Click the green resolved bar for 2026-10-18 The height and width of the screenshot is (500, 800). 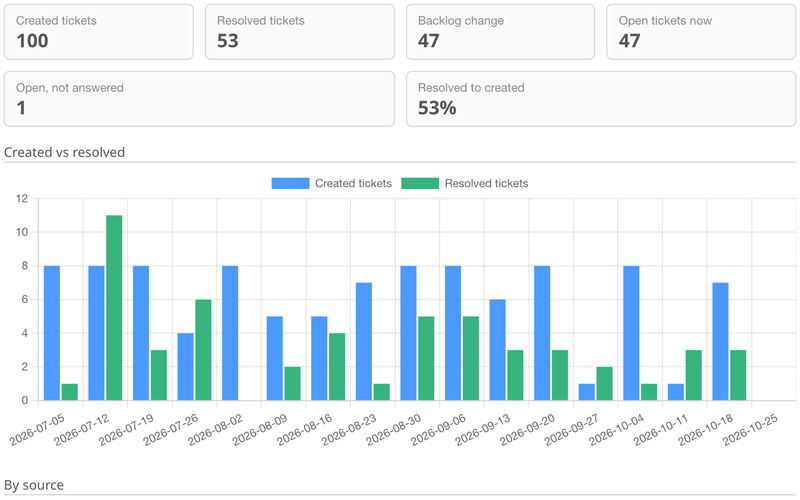click(738, 375)
